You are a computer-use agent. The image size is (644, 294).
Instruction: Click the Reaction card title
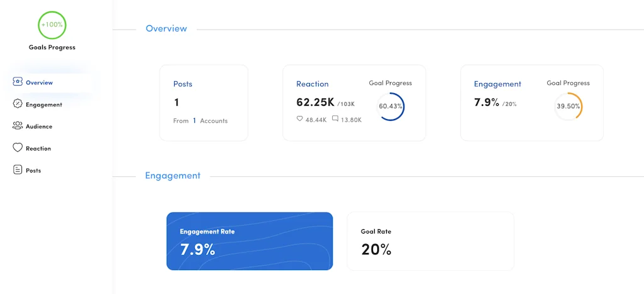(313, 84)
